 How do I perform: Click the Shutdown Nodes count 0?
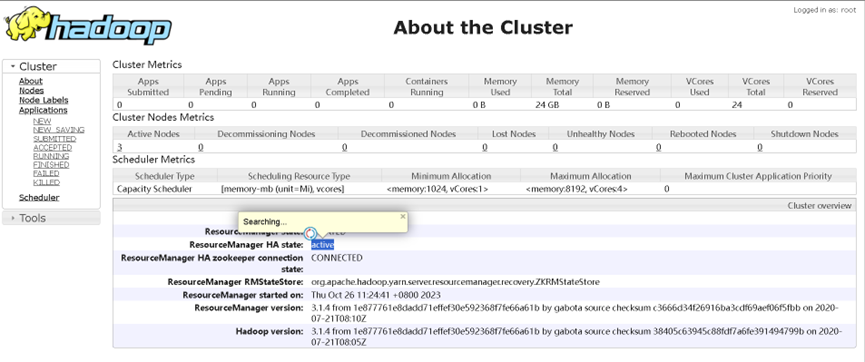click(760, 147)
